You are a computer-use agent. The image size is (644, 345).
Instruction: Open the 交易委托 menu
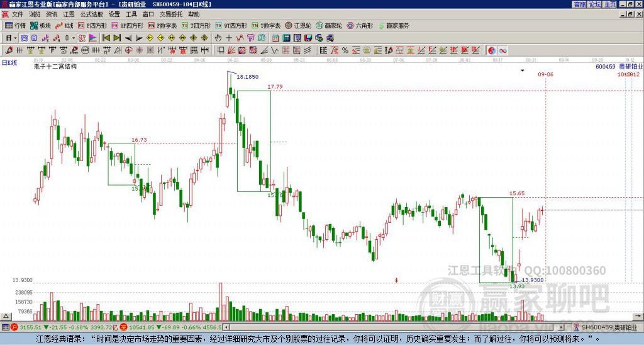(x=171, y=14)
